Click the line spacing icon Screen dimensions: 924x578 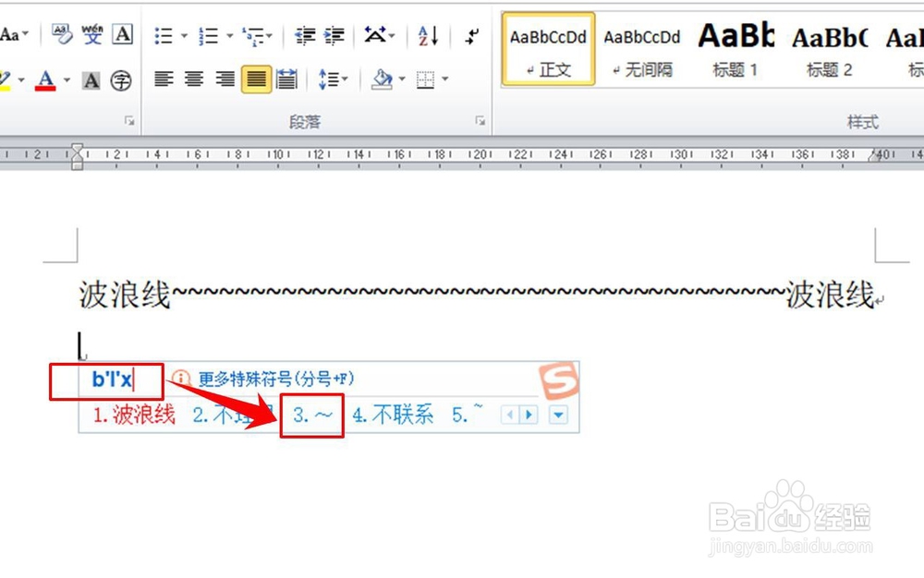point(328,78)
